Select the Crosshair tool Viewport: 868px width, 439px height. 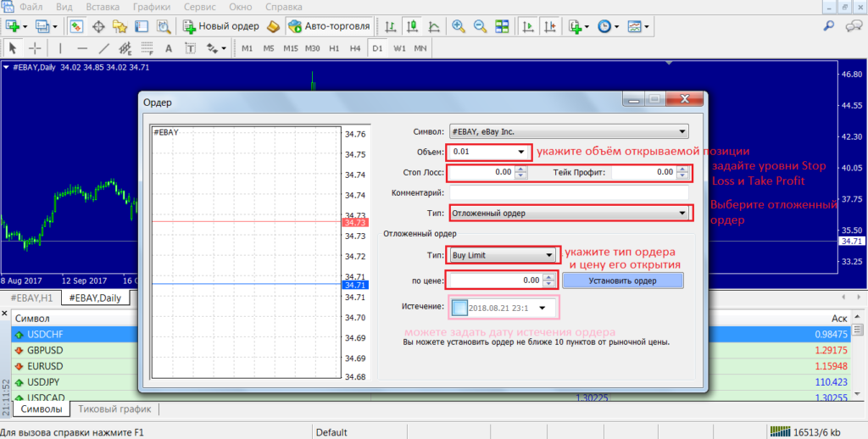pos(36,48)
